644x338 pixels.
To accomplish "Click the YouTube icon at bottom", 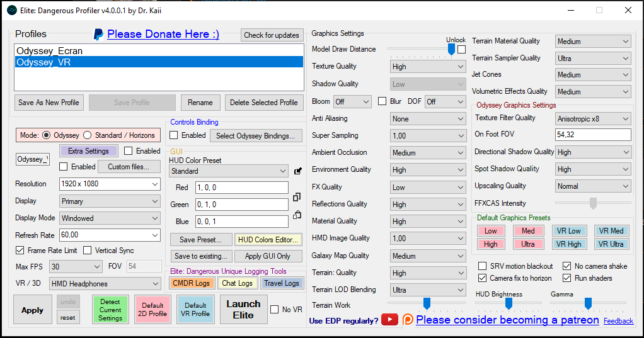I will [389, 320].
